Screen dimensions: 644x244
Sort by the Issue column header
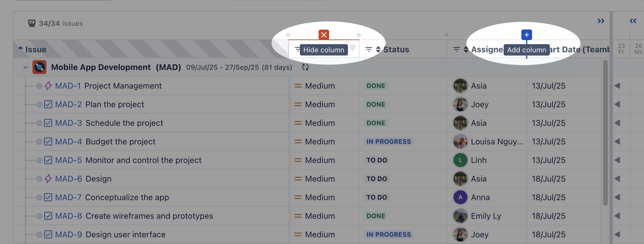coord(36,50)
